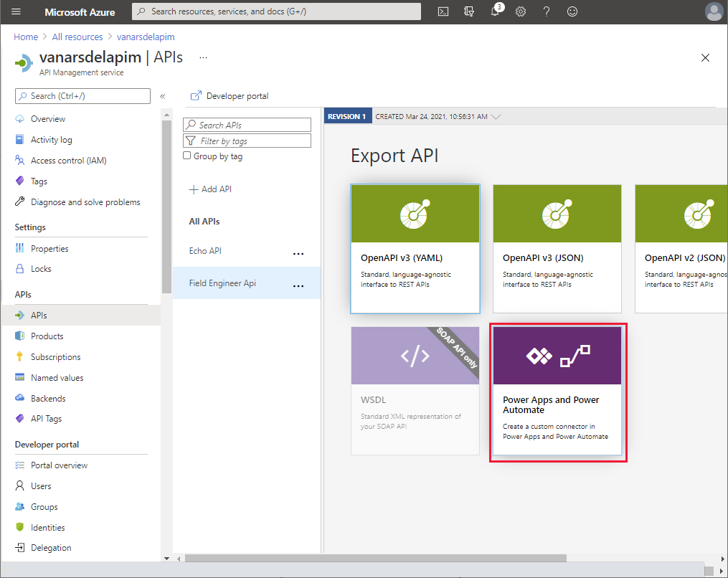The image size is (728, 578).
Task: Click the vanarsdelapim breadcrumb
Action: (146, 37)
